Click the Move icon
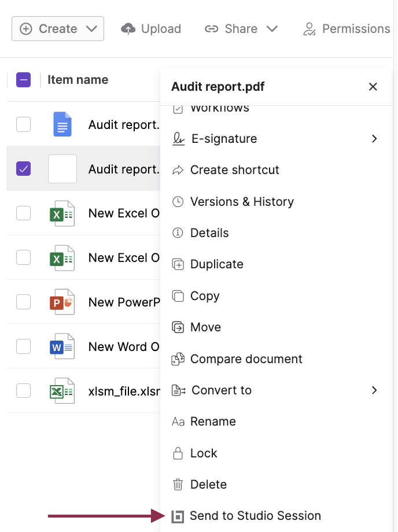This screenshot has height=532, width=398. point(178,327)
